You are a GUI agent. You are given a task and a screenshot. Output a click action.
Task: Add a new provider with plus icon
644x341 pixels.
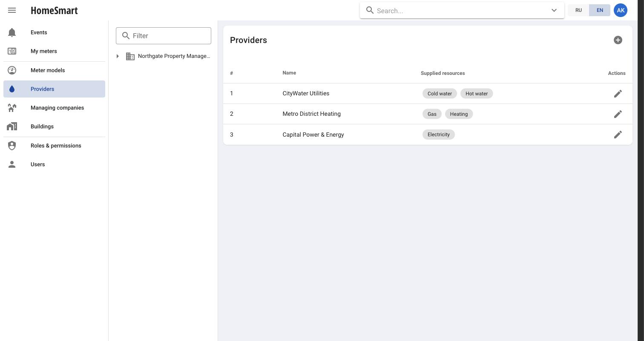point(618,40)
